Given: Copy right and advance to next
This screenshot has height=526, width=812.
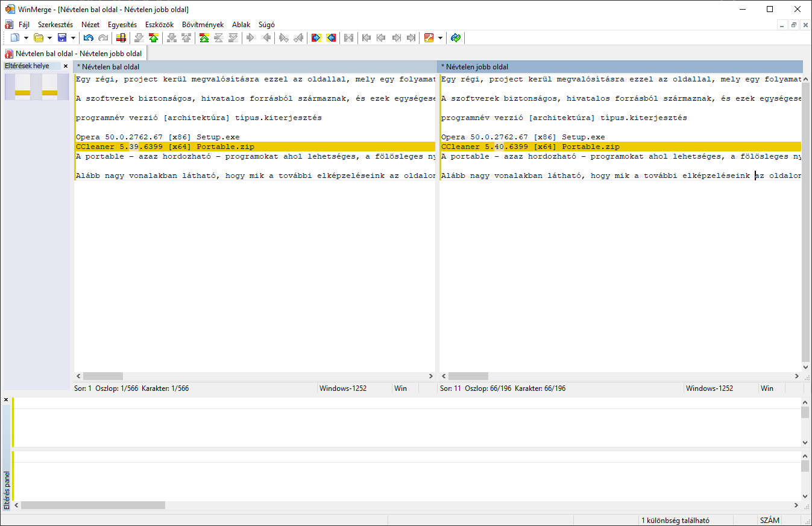Looking at the screenshot, I should point(284,38).
